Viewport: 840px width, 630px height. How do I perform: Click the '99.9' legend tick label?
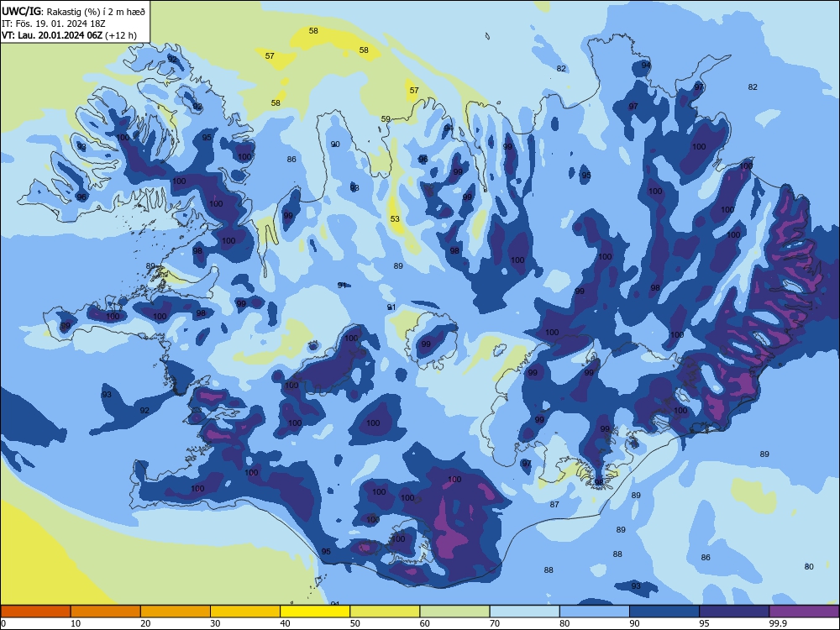pyautogui.click(x=778, y=623)
